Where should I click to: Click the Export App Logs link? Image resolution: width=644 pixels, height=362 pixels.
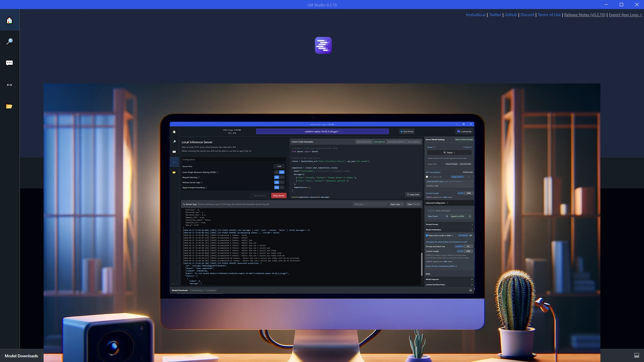625,15
